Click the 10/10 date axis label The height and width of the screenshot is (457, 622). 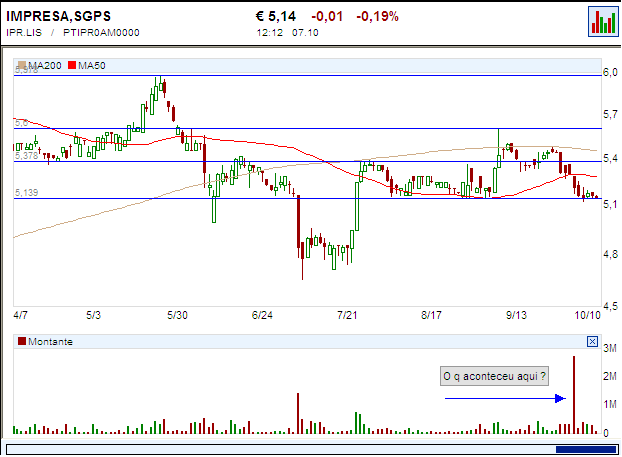pyautogui.click(x=587, y=315)
